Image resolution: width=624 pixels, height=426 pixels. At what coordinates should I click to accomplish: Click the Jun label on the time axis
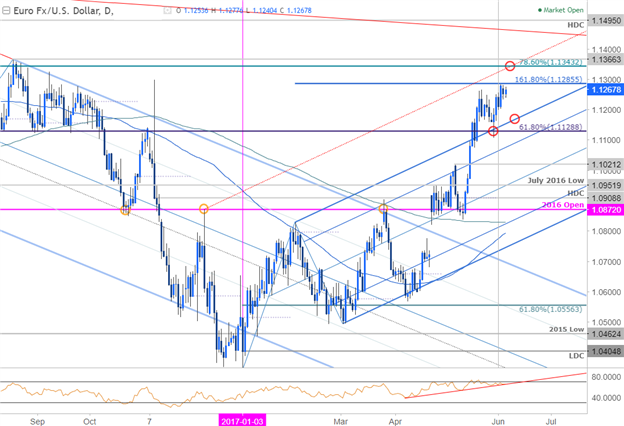tap(498, 421)
